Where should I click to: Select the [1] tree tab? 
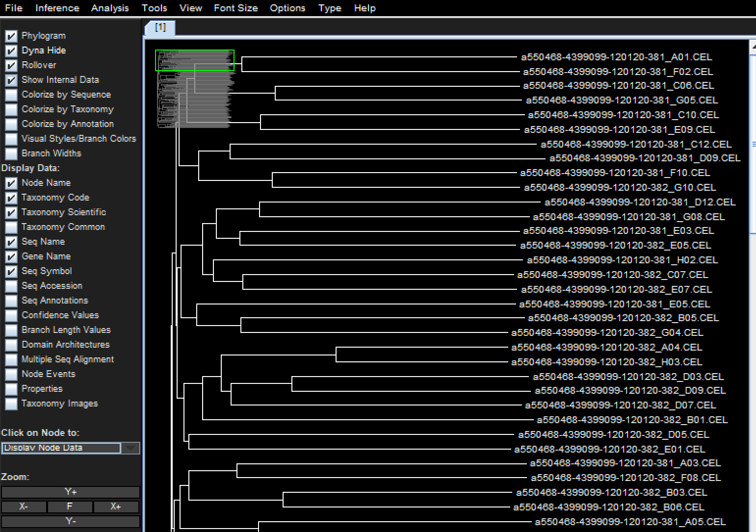pos(160,27)
